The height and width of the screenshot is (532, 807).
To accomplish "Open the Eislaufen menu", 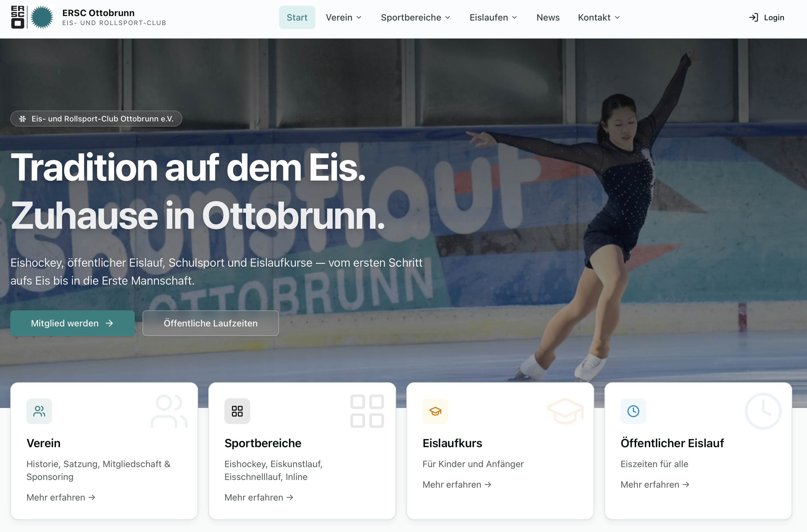I will click(x=493, y=17).
